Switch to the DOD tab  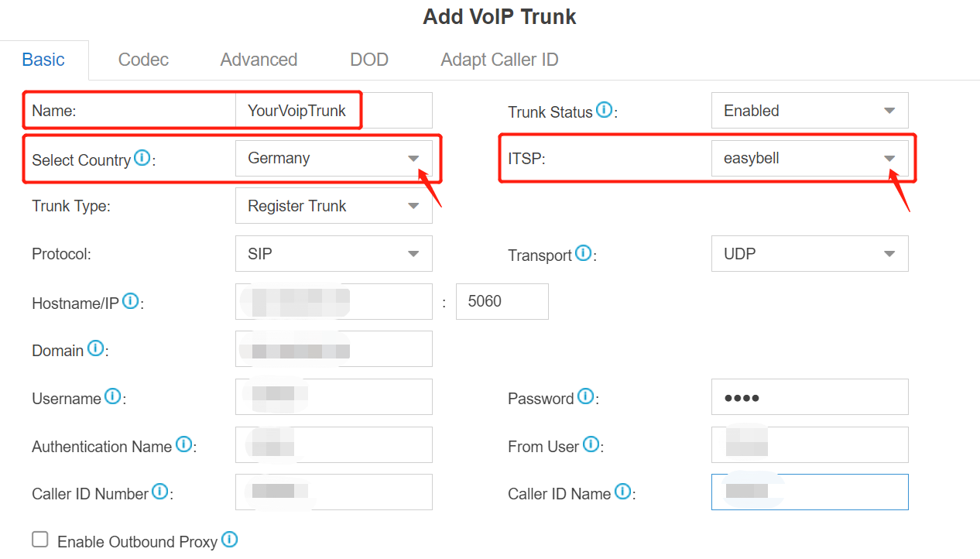click(369, 60)
